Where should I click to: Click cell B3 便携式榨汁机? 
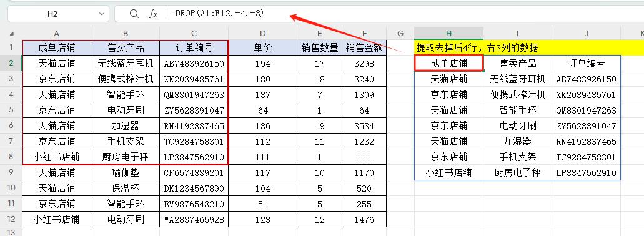tap(126, 79)
